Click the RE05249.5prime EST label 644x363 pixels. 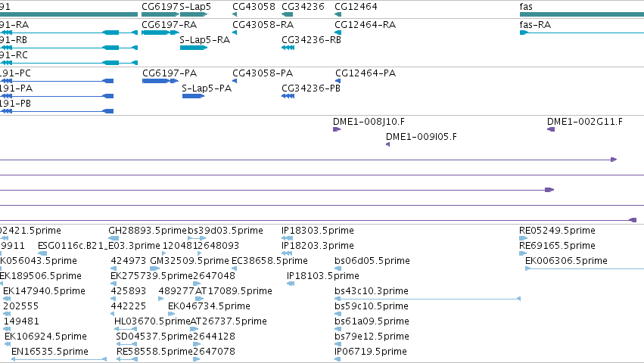[557, 231]
